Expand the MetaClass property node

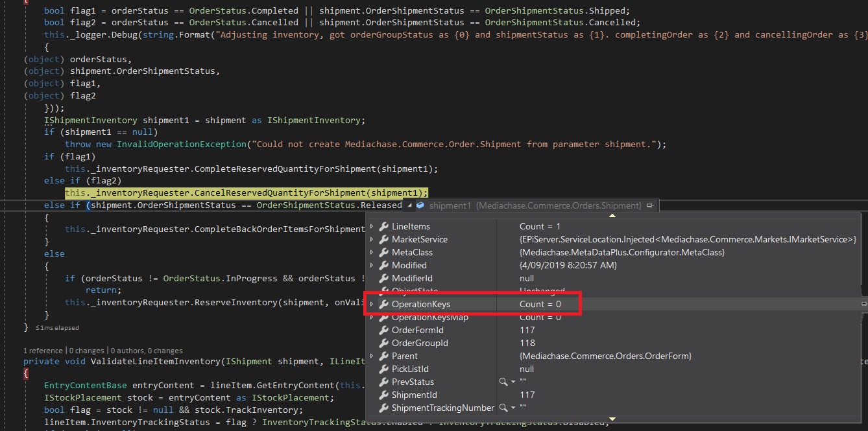click(x=372, y=252)
